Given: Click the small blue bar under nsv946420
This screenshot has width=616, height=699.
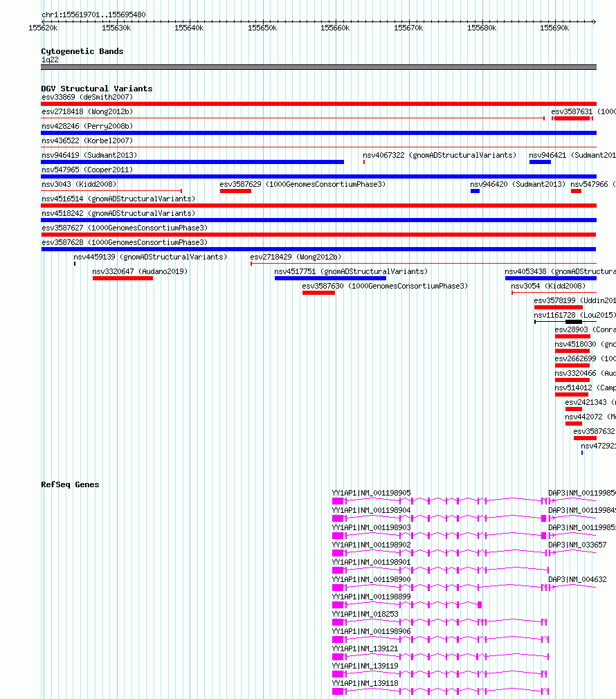Looking at the screenshot, I should 475,191.
